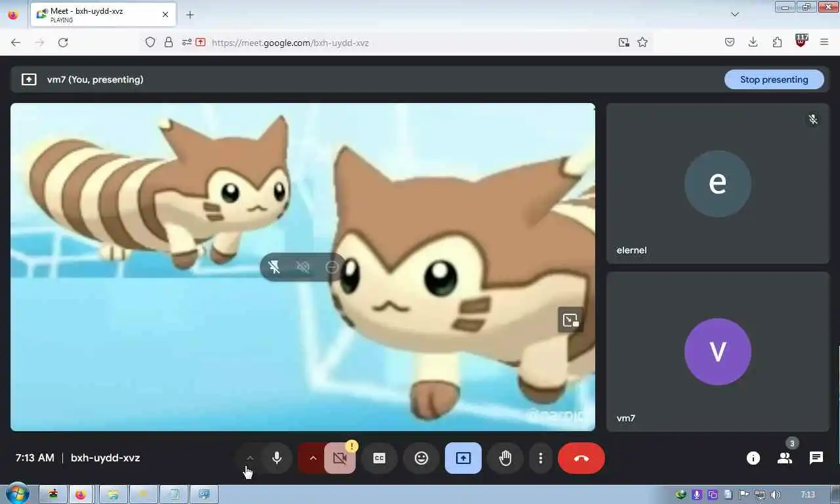View site security padlock info
Screen dimensions: 840x504
169,43
